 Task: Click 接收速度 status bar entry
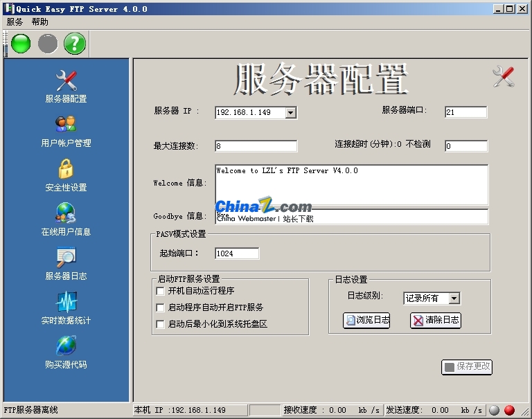(x=332, y=410)
